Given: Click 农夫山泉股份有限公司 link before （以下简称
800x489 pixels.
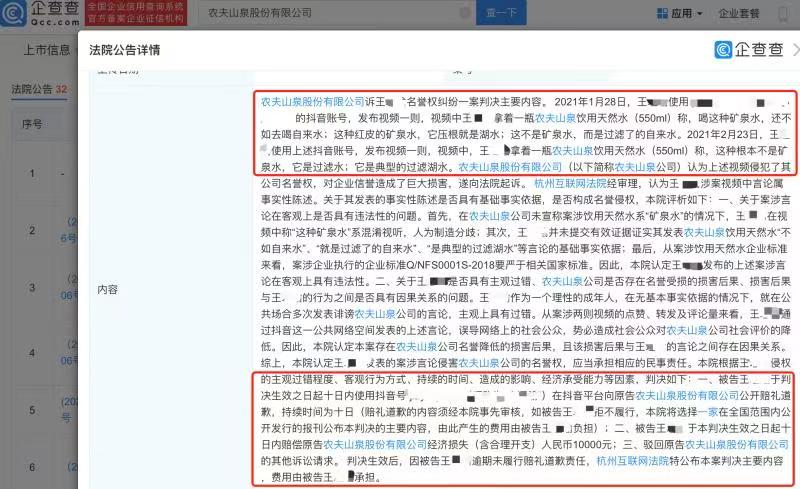Looking at the screenshot, I should [x=510, y=167].
